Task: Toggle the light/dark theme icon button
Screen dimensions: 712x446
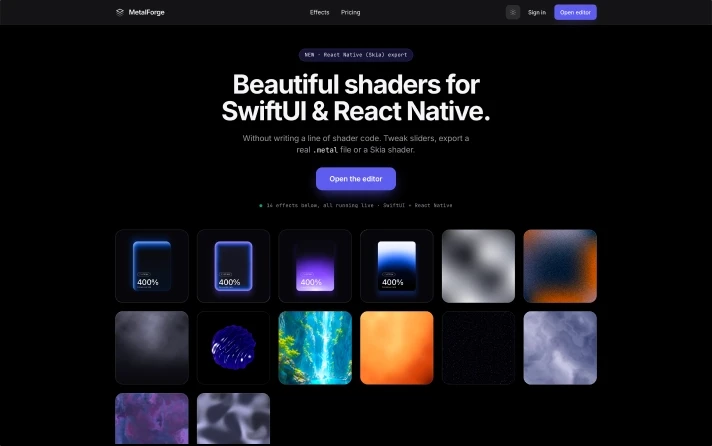Action: pyautogui.click(x=513, y=12)
